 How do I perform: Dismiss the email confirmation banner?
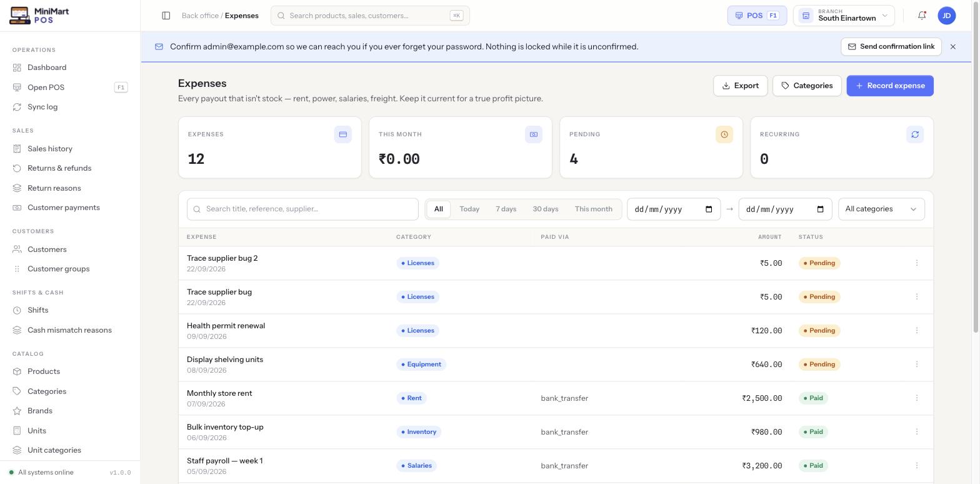pyautogui.click(x=953, y=47)
